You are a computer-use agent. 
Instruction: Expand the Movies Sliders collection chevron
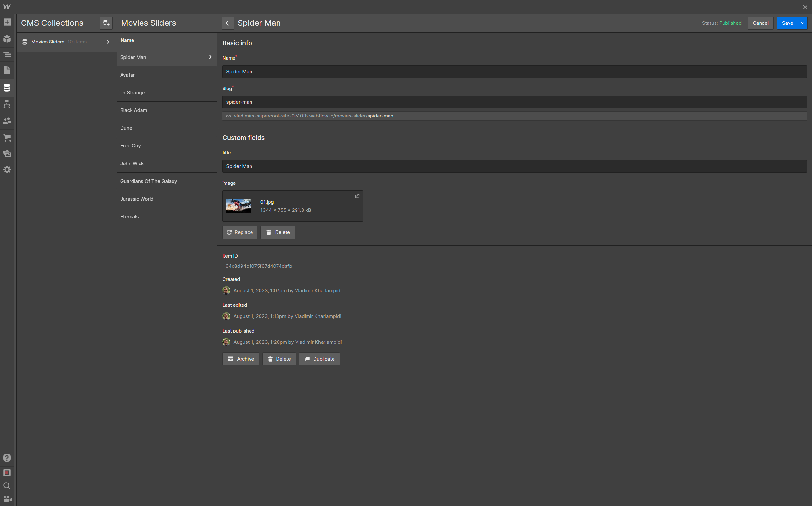tap(108, 42)
